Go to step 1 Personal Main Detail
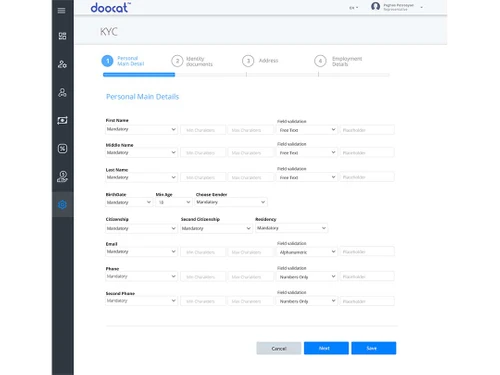Image resolution: width=500 pixels, height=375 pixels. 123,61
